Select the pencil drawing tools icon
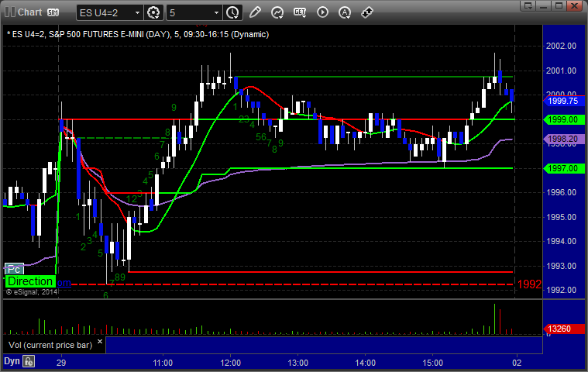Image resolution: width=588 pixels, height=372 pixels. pos(255,12)
